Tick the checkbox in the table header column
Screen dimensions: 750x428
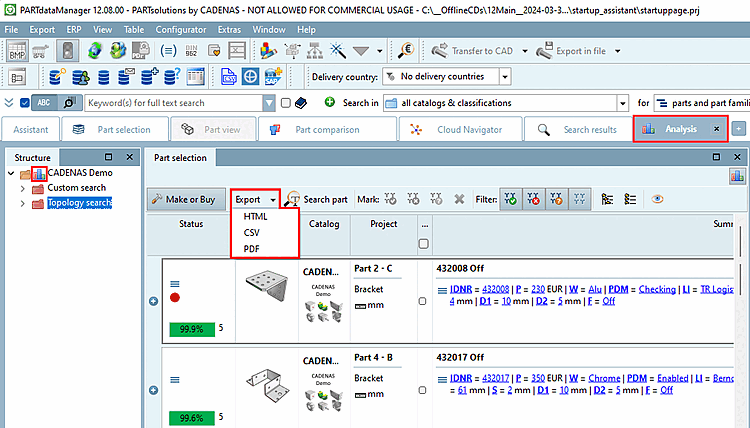point(423,244)
